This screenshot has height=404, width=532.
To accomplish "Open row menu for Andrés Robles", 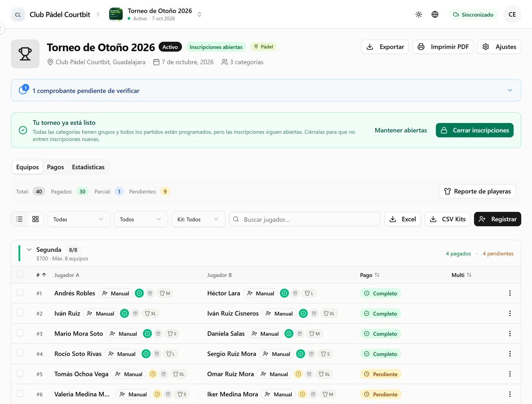I will click(x=510, y=293).
